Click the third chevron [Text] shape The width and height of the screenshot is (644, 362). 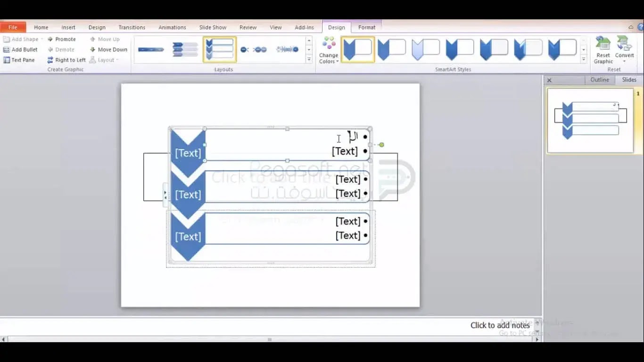coord(188,236)
